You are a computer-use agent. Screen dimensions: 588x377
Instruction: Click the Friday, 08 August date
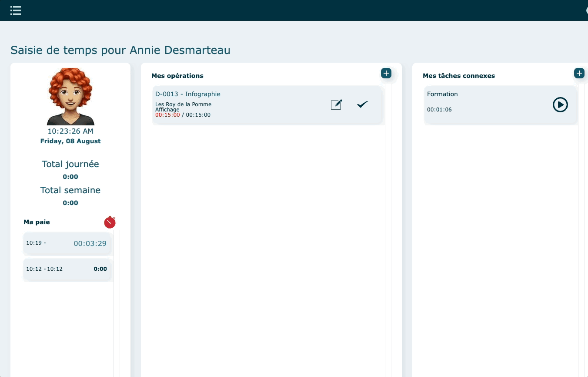70,141
